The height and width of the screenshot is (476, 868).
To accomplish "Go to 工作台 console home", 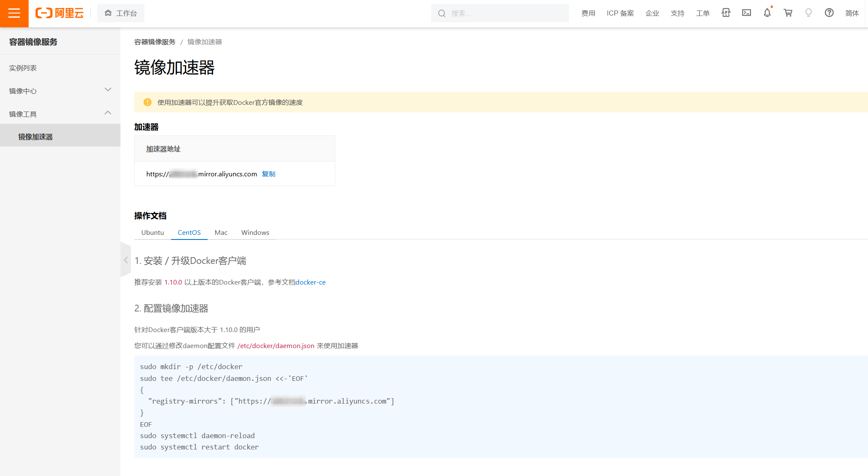I will tap(121, 13).
